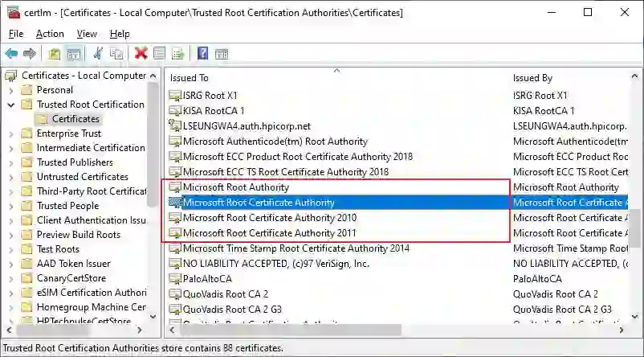Open the Action menu
644x357 pixels.
tap(50, 34)
